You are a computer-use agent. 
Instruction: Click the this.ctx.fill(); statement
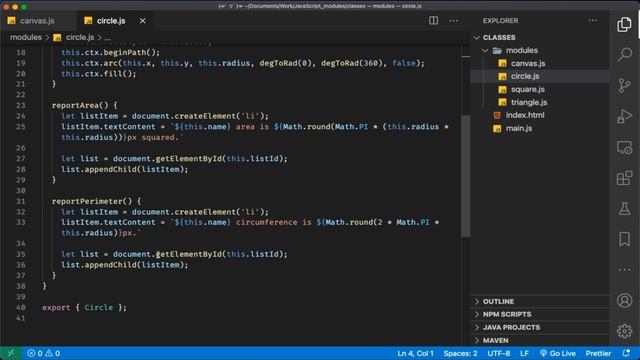(99, 73)
